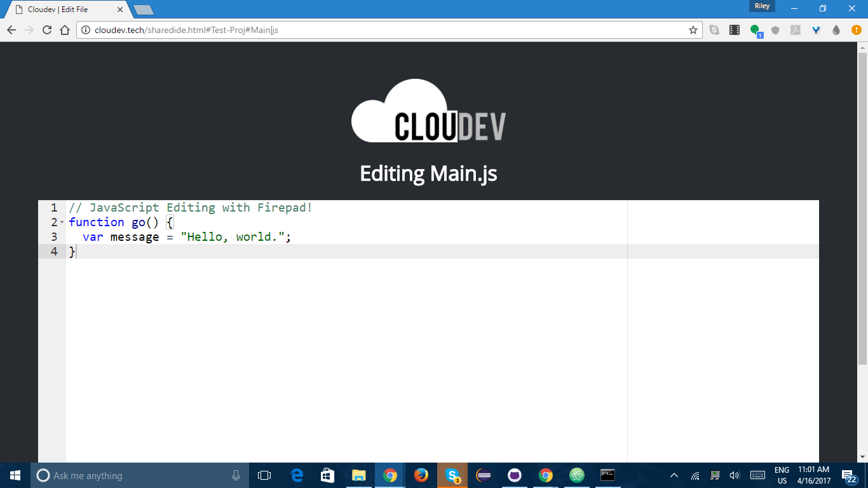The width and height of the screenshot is (868, 488).
Task: Click the JavaScript Editing comment line
Action: coord(191,208)
